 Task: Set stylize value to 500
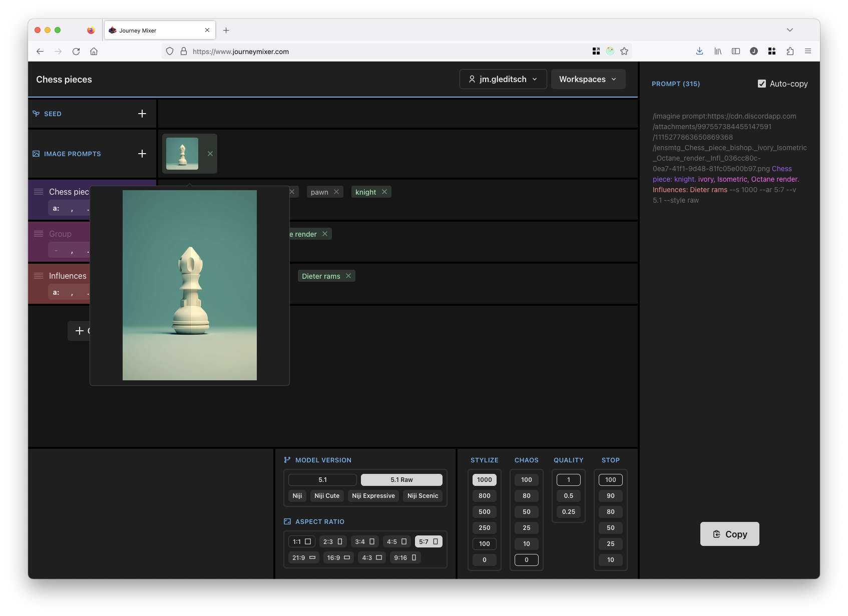click(x=484, y=511)
